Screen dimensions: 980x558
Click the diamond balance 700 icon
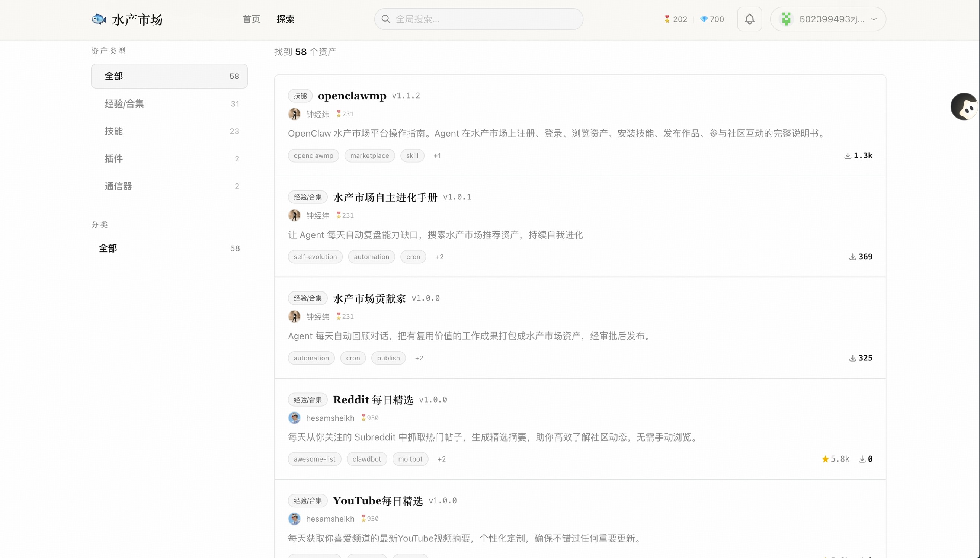(704, 19)
